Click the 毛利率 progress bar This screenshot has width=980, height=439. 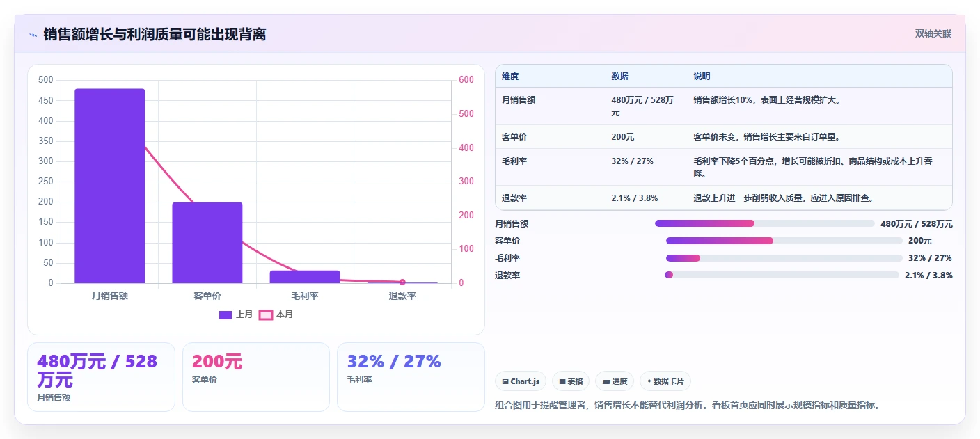point(784,258)
